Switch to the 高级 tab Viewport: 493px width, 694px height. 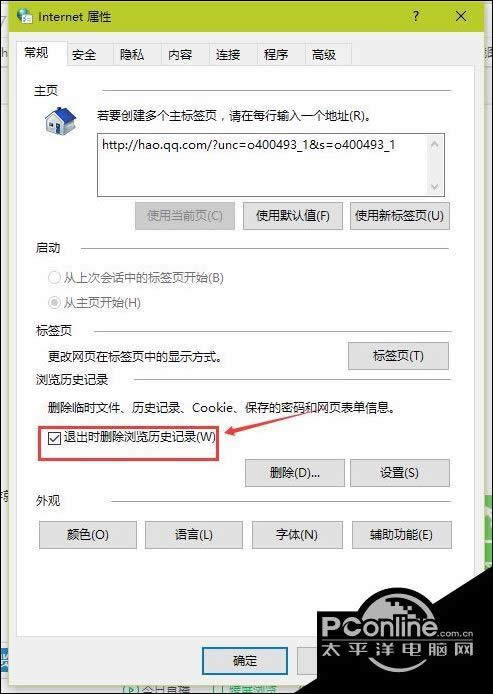point(324,54)
